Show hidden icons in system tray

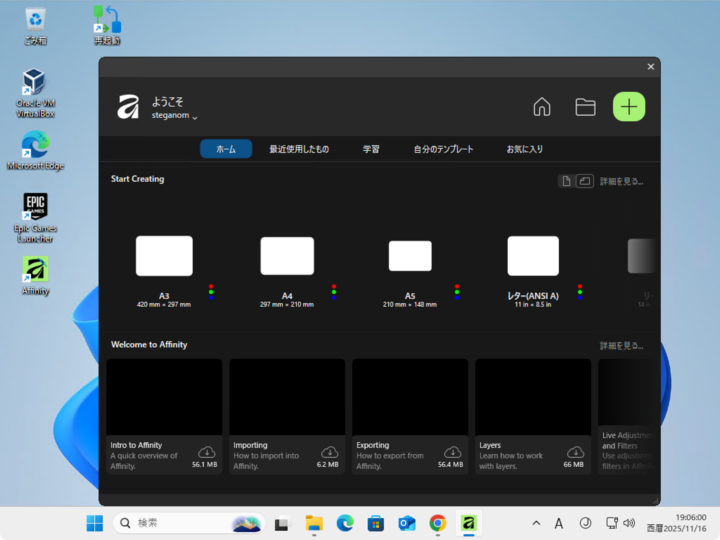(x=536, y=523)
